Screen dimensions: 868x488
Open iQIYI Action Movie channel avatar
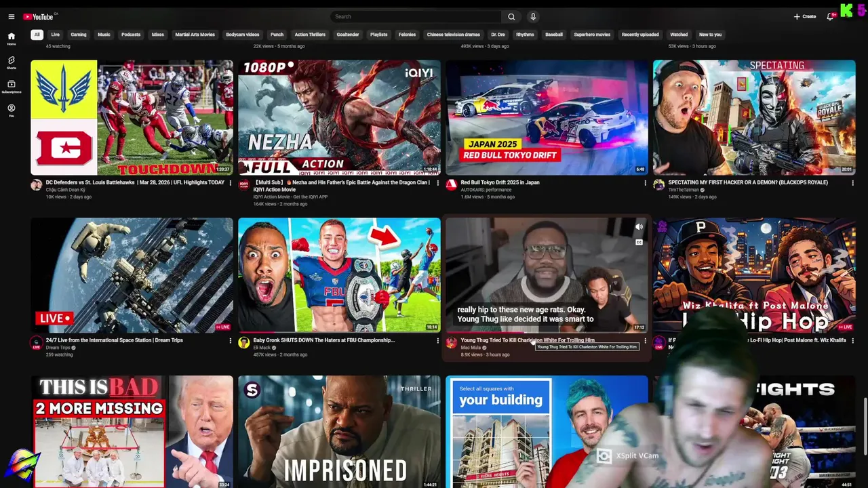(x=243, y=185)
